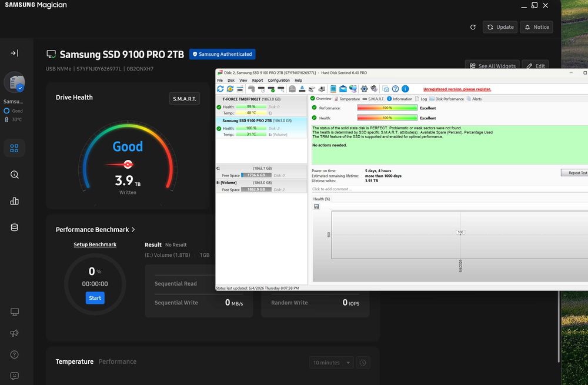Select the Overview tab in Hard Disk Sentinel
The image size is (588, 385).
tap(320, 99)
